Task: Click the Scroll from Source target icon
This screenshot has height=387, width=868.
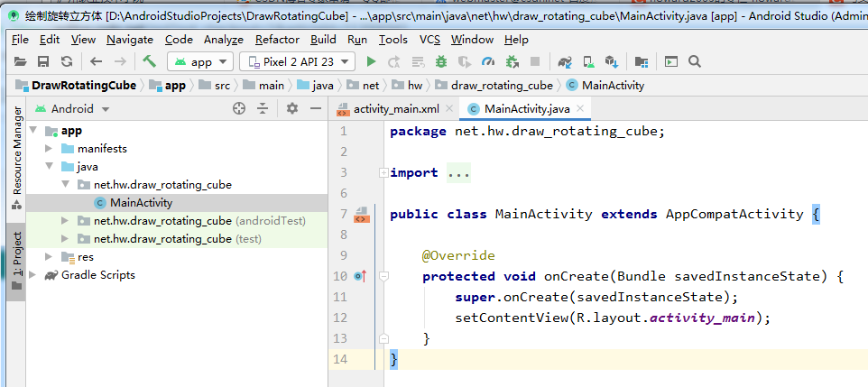Action: (239, 108)
